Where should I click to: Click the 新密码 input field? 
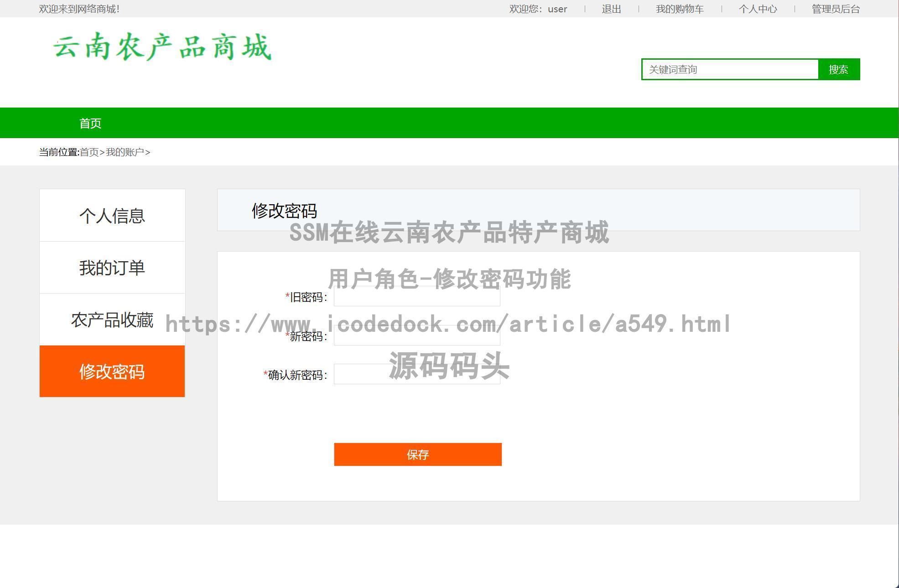417,336
